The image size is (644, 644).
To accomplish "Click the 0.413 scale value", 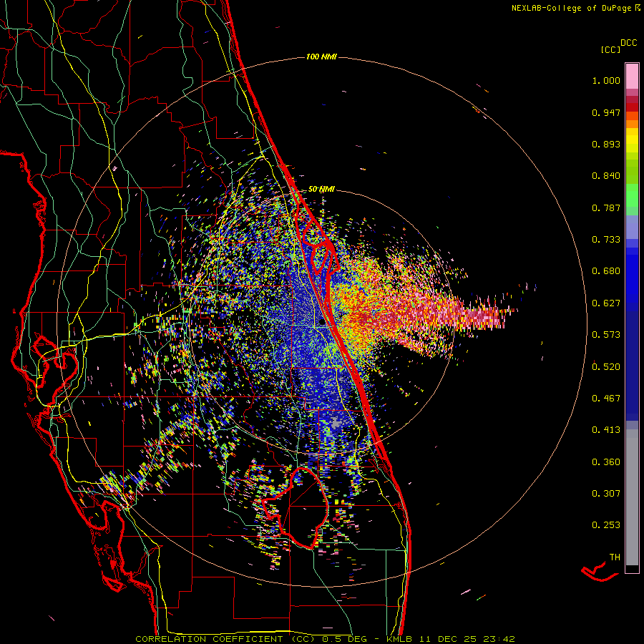I will [606, 430].
